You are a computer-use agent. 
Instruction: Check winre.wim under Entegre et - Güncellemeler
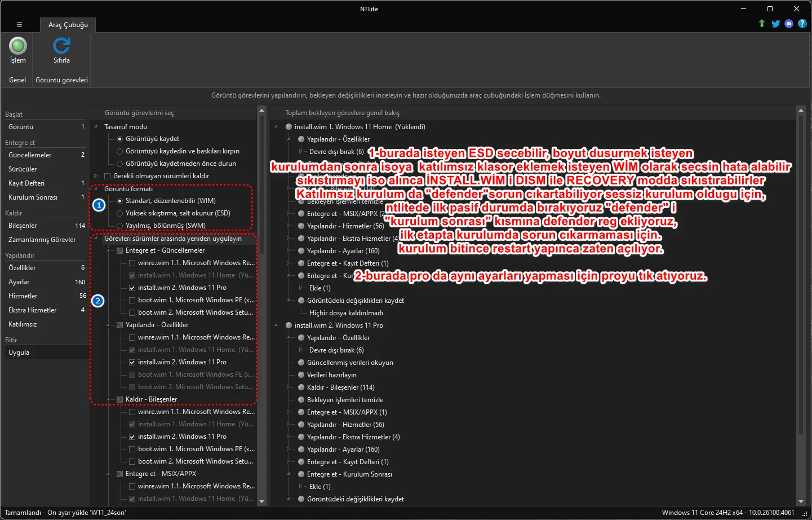point(132,263)
